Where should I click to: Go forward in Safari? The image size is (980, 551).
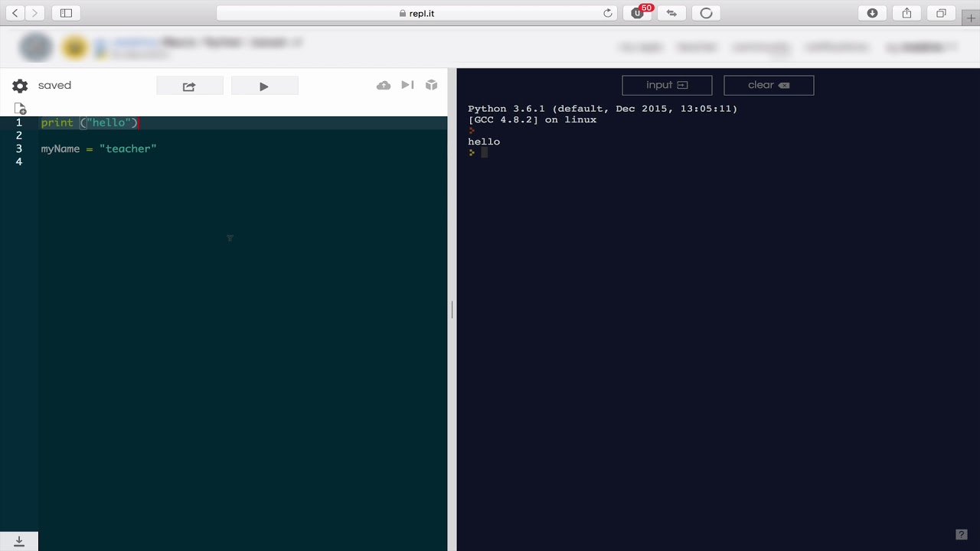[34, 13]
